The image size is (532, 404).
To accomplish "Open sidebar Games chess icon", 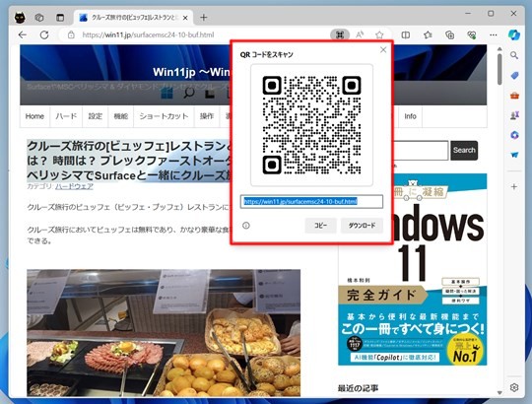I will click(514, 115).
